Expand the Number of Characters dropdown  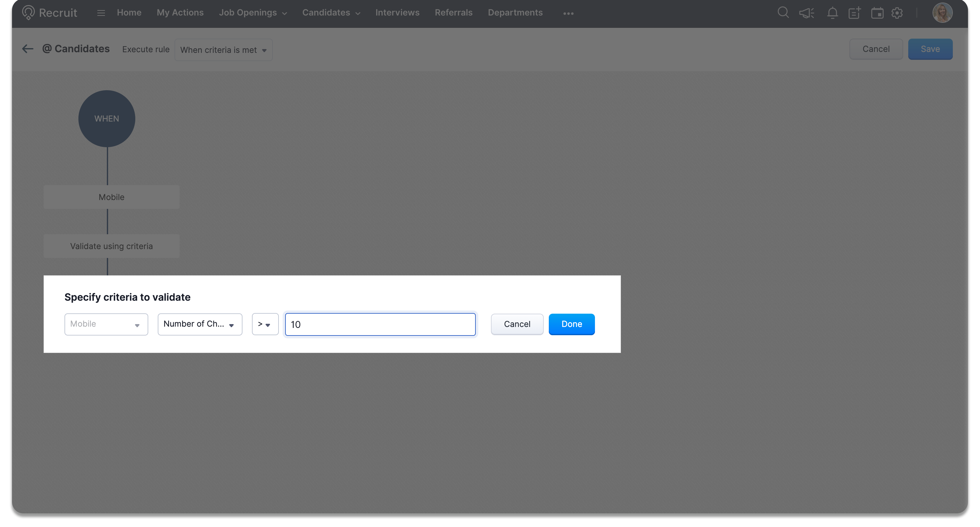pos(200,324)
